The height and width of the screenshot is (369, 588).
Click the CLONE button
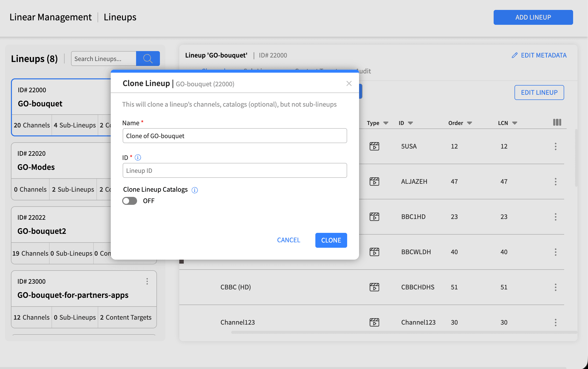point(331,240)
